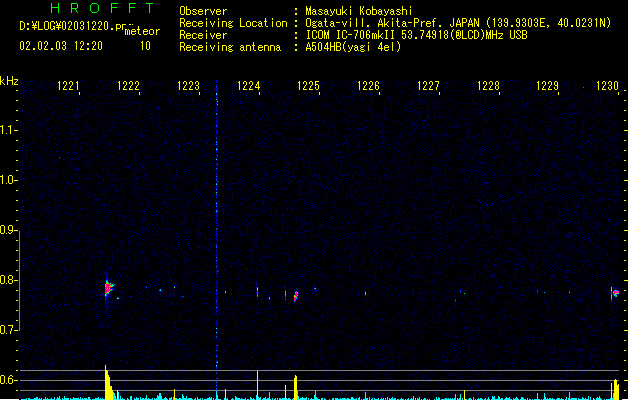The image size is (629, 400).
Task: Click time axis label 1224
Action: (248, 85)
